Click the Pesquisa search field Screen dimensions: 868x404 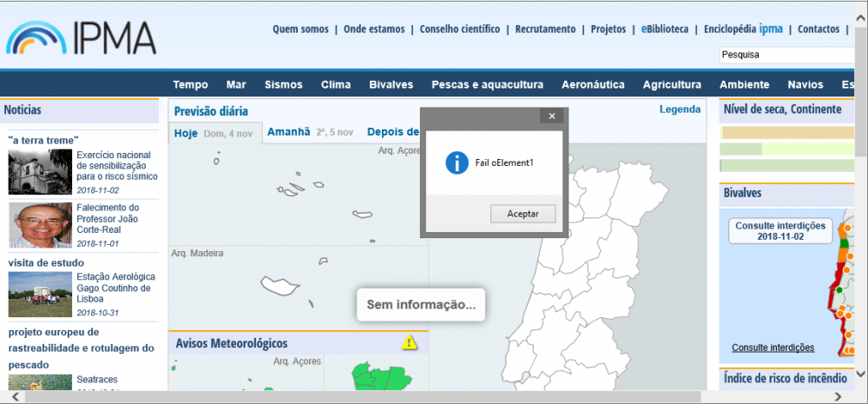[x=787, y=55]
